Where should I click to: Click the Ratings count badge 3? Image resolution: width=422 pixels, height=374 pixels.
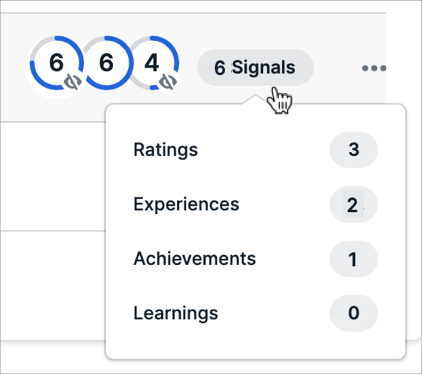pos(354,150)
